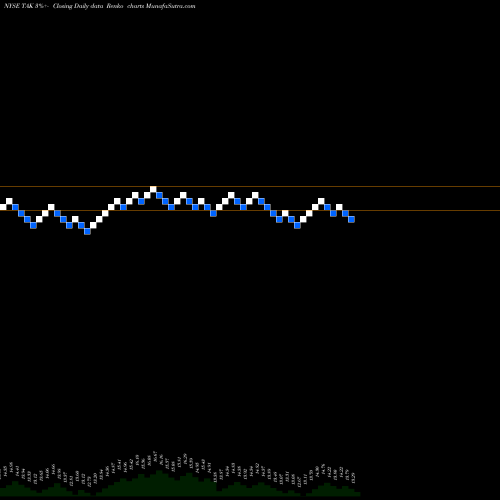Click the final blue Renko brick at the series end
This screenshot has width=500, height=500.
pos(351,219)
